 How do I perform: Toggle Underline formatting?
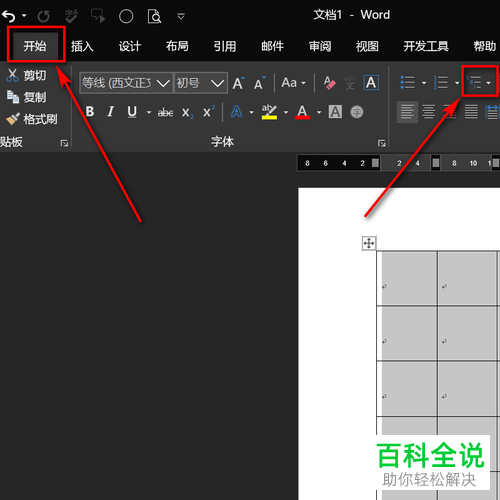pos(132,112)
